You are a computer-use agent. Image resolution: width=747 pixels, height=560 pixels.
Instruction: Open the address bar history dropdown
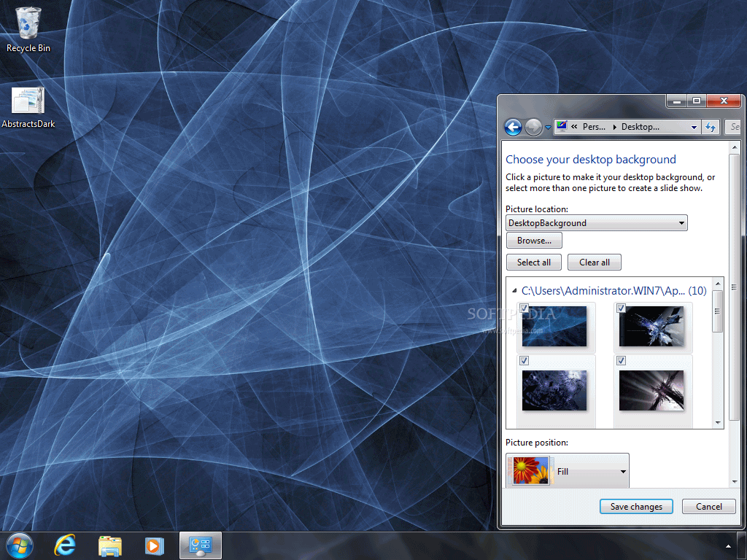pyautogui.click(x=694, y=127)
